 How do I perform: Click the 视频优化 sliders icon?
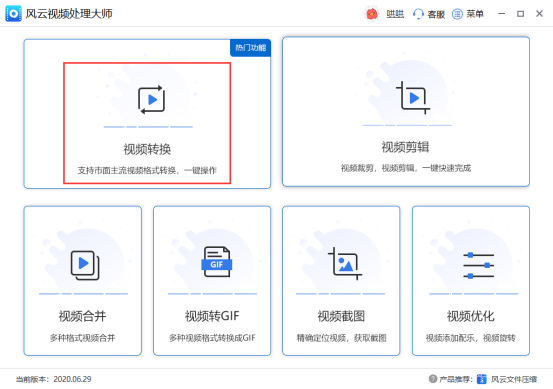coord(479,266)
